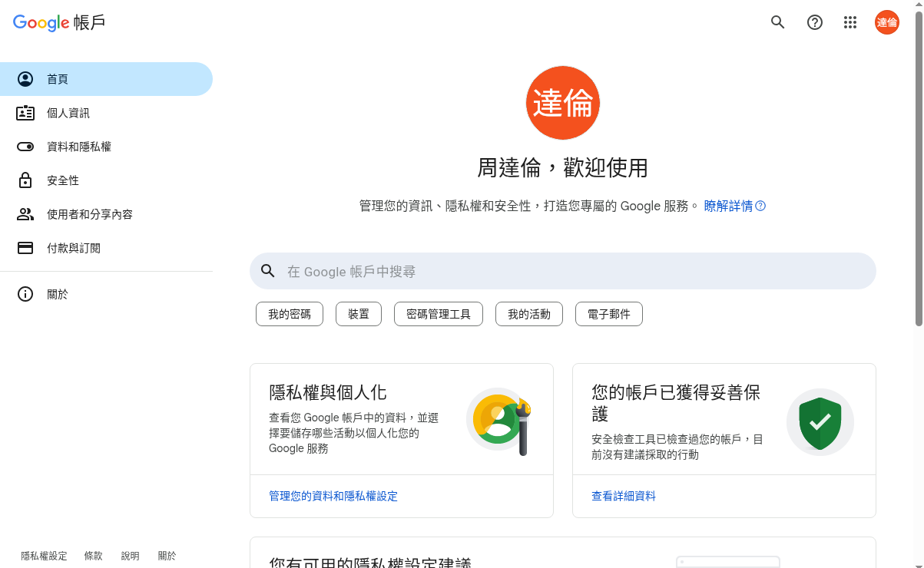Select 首頁 in the sidebar
The width and height of the screenshot is (924, 568).
(x=106, y=79)
